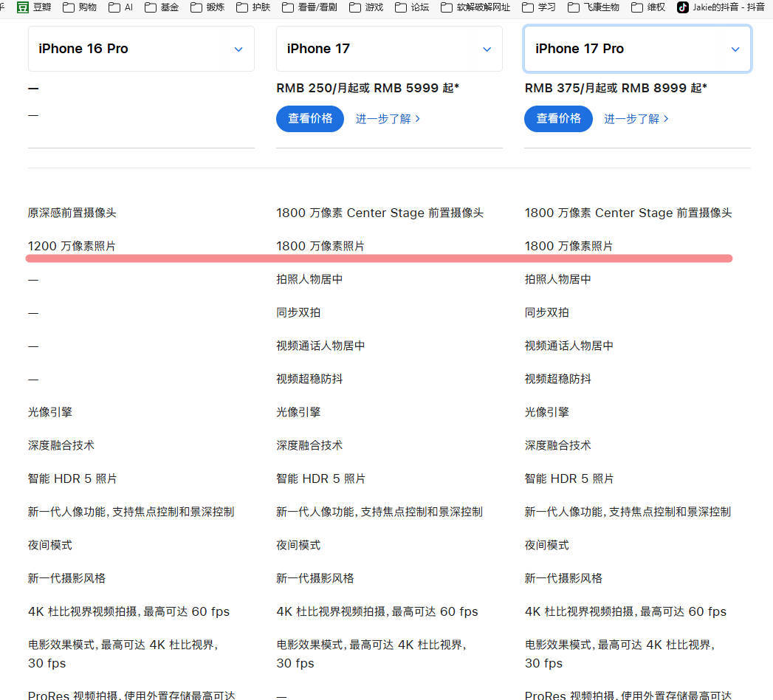The image size is (773, 700).
Task: Click 1800 万像素照片 in iPhone 17 column
Action: (320, 246)
